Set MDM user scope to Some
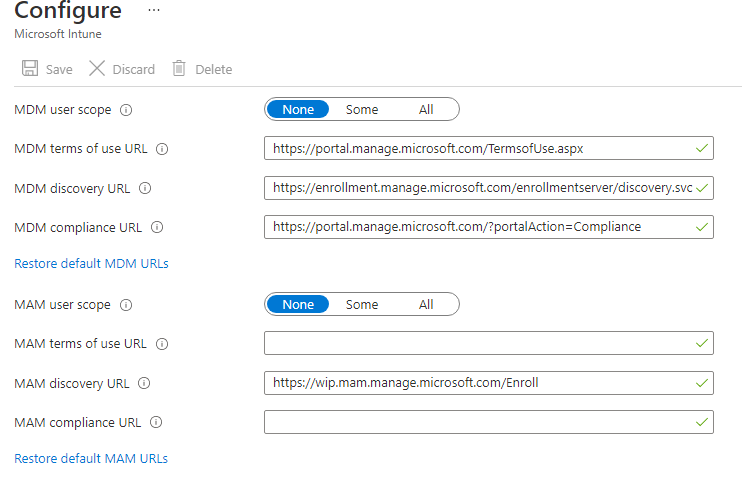 pos(362,109)
